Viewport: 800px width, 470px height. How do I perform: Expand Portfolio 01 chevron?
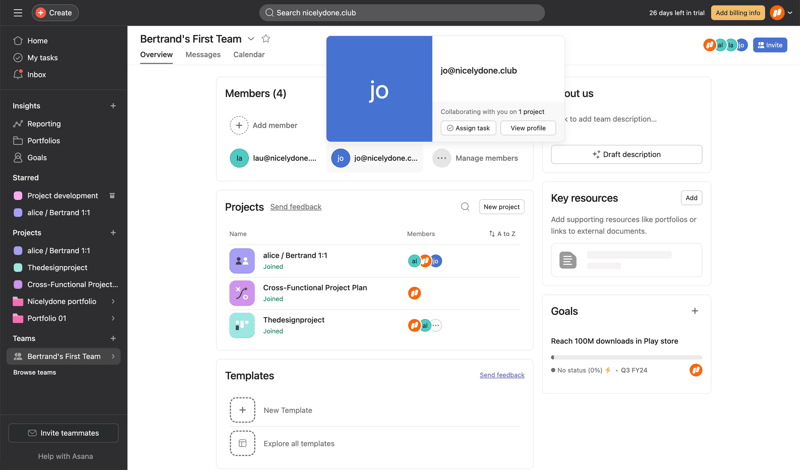[113, 318]
